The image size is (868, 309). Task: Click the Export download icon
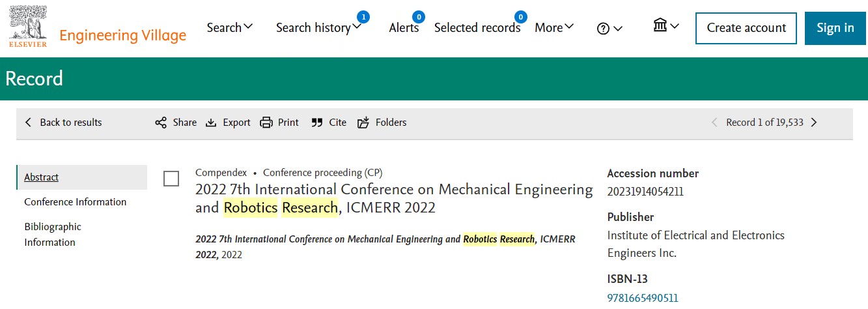point(211,123)
